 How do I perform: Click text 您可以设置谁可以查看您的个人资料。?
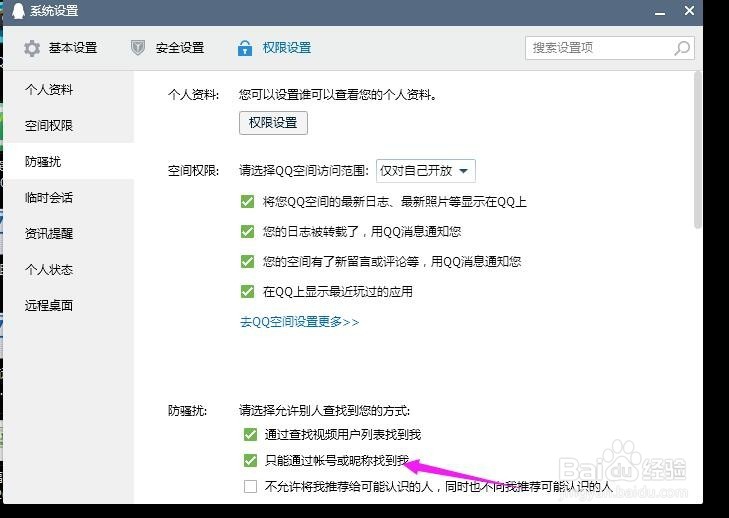point(338,95)
